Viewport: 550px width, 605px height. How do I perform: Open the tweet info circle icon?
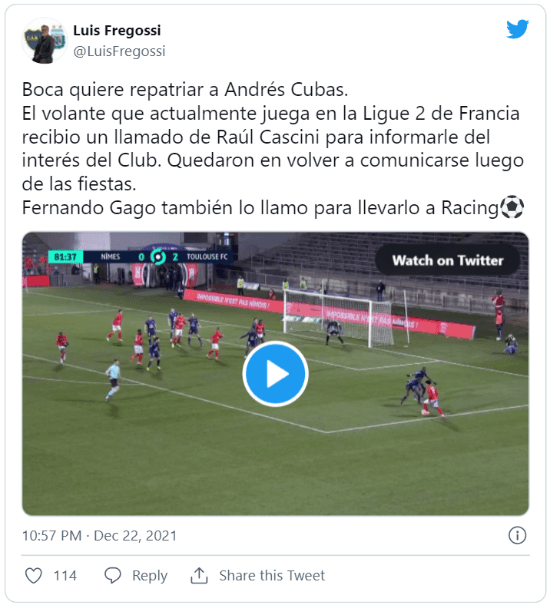point(517,536)
